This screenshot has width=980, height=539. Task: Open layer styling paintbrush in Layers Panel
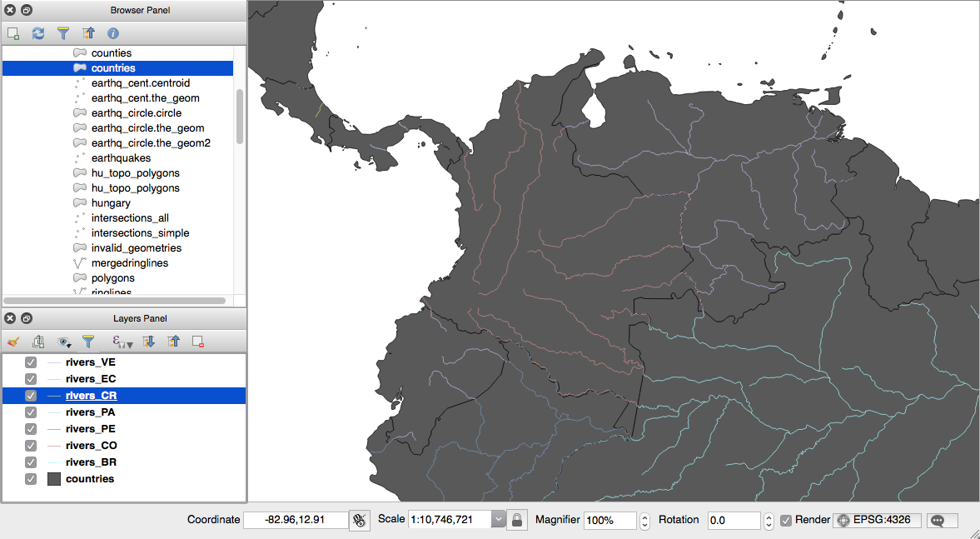tap(13, 342)
